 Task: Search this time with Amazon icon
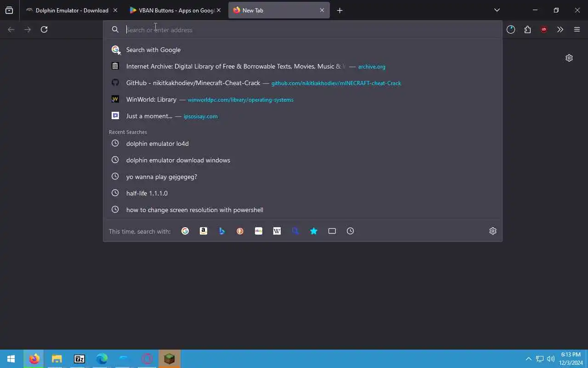tap(204, 231)
